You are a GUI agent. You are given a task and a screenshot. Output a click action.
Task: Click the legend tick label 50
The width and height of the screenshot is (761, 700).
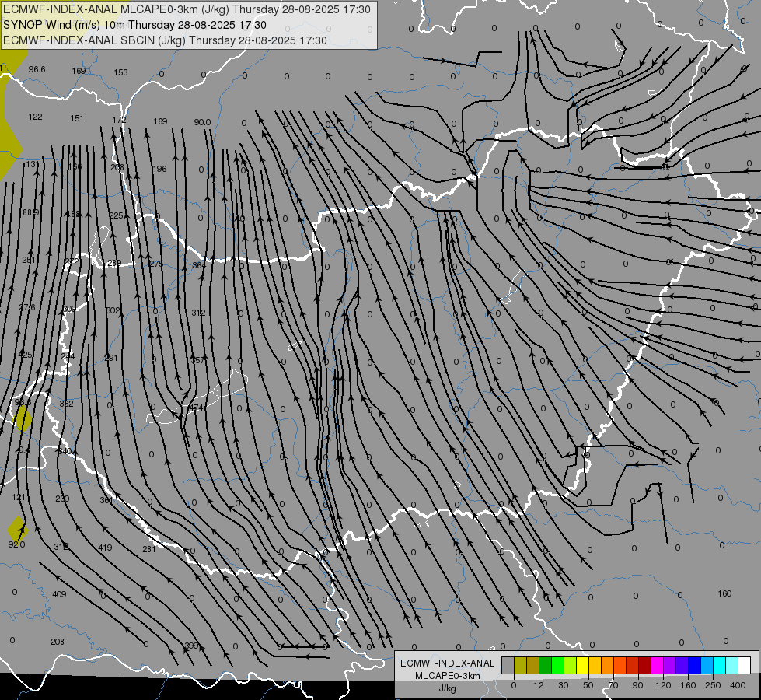[x=588, y=685]
